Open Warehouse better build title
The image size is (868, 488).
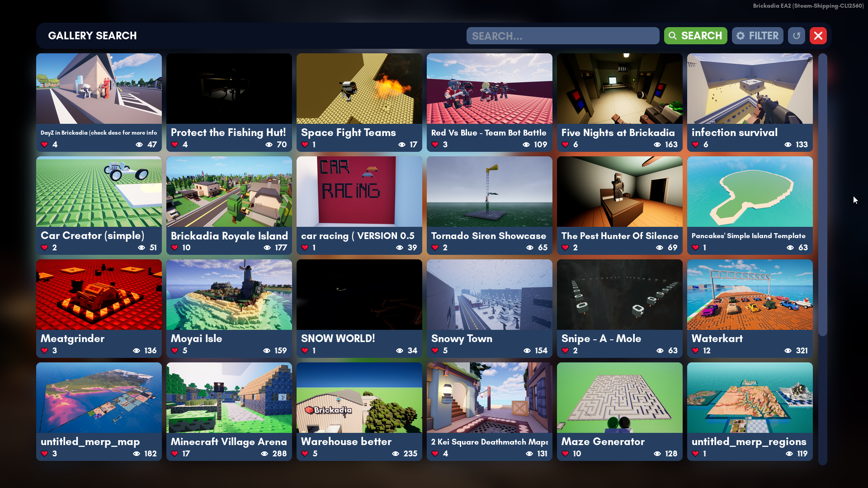pyautogui.click(x=346, y=441)
